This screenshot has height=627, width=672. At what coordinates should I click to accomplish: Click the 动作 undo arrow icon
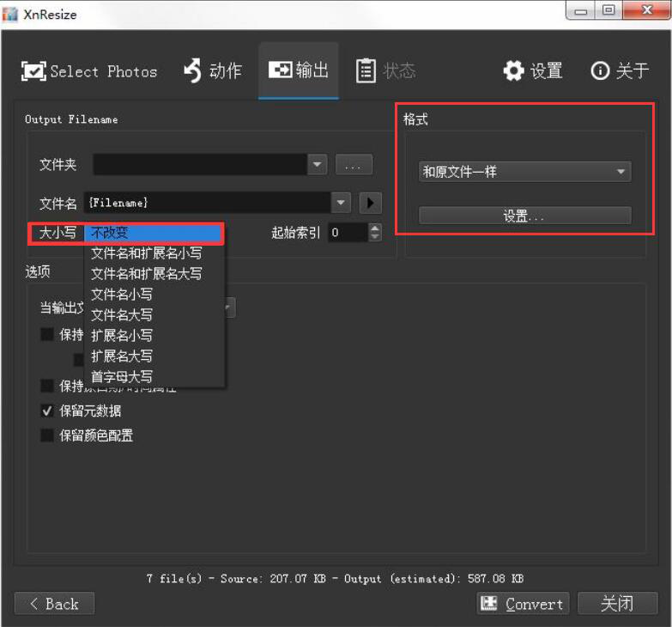click(x=193, y=70)
